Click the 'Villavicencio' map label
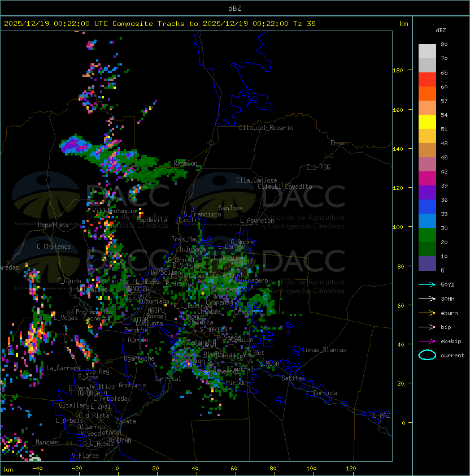 [114, 211]
